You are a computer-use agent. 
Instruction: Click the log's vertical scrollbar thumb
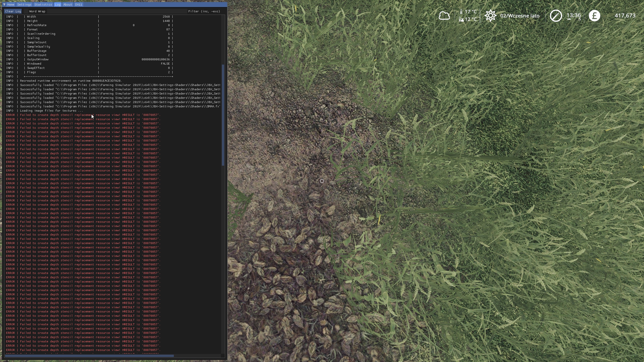(x=223, y=115)
